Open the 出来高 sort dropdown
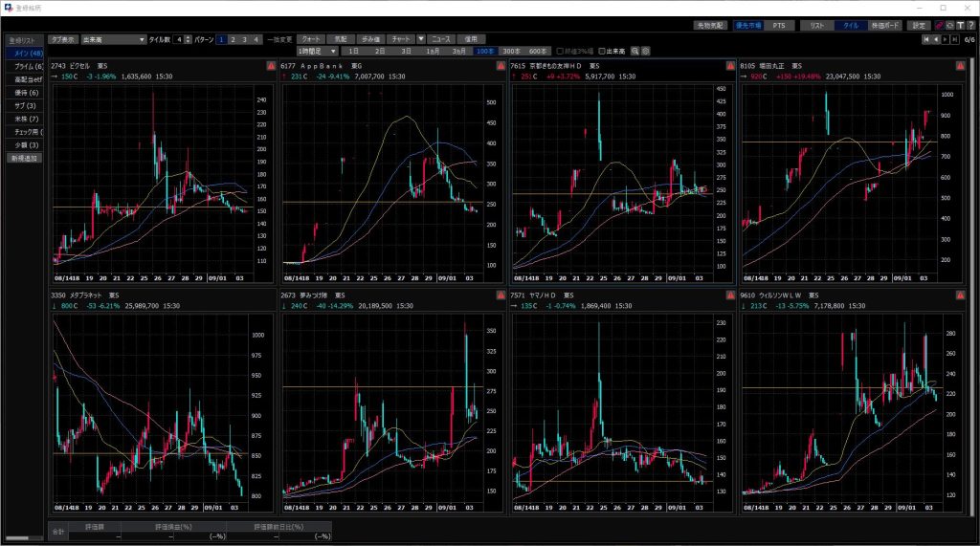Image resolution: width=980 pixels, height=546 pixels. [142, 39]
